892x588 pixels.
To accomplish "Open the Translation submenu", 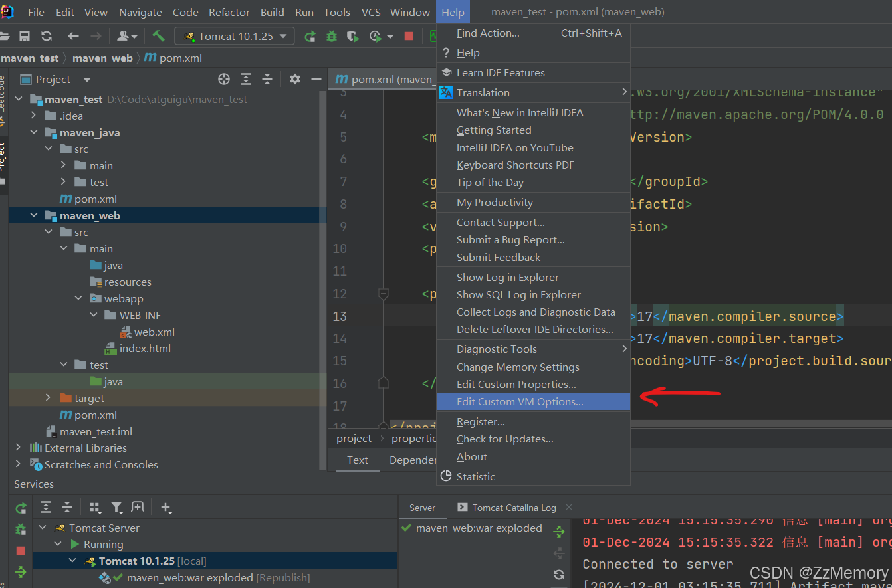I will coord(533,92).
